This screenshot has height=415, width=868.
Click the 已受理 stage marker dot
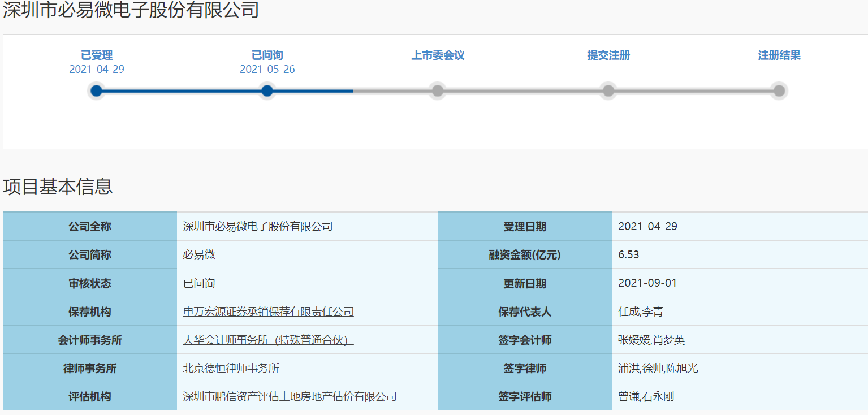click(97, 90)
